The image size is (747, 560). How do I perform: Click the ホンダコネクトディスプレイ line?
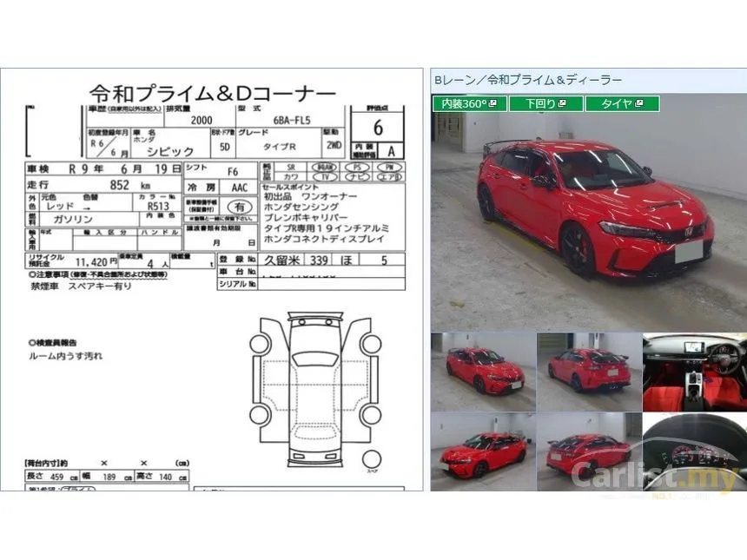tap(324, 239)
